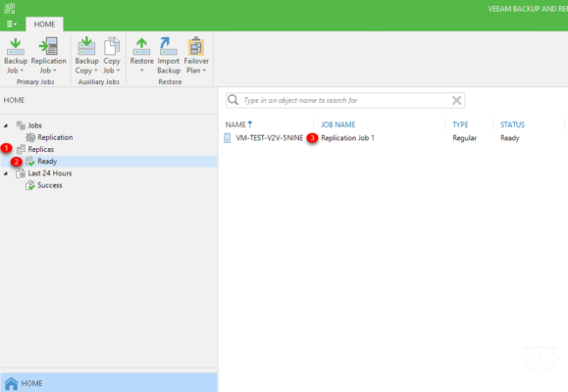Viewport: 568px width, 392px height.
Task: Click the Veeam logo icon in title bar
Action: 10,8
